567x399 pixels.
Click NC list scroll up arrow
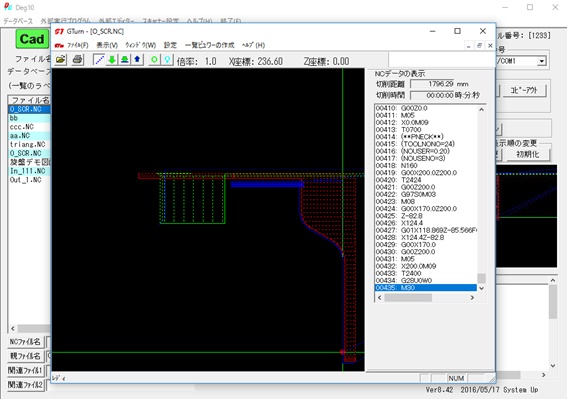(x=481, y=109)
